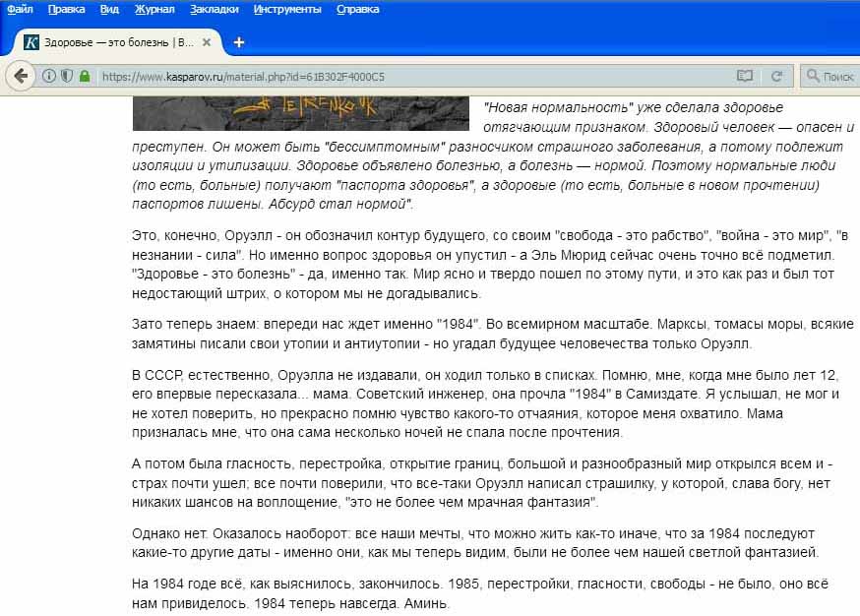Reload the page with refresh icon
This screenshot has height=616, width=860.
776,76
